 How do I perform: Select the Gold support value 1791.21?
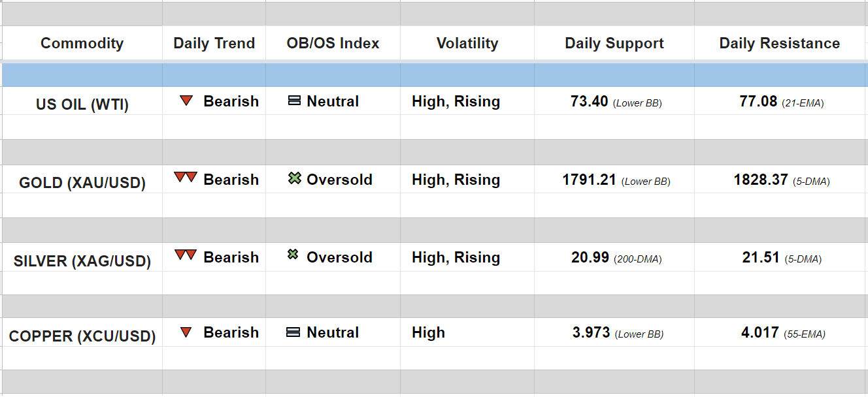(590, 180)
